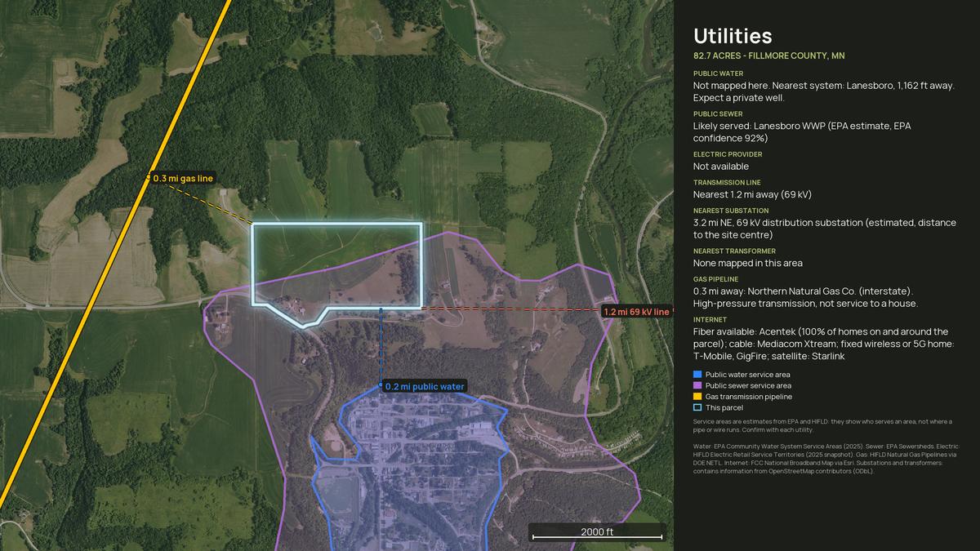Image resolution: width=980 pixels, height=551 pixels.
Task: Click the 0.3 mi gas line map label
Action: [x=183, y=178]
